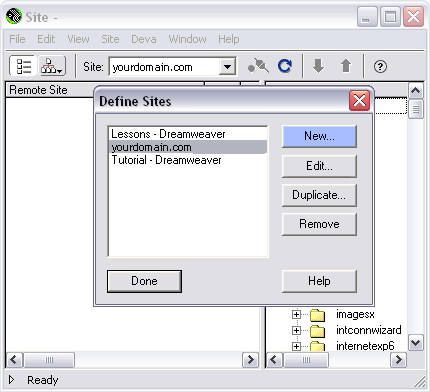Open the Site dropdown yourdomain.com
The image size is (430, 392).
[x=172, y=67]
